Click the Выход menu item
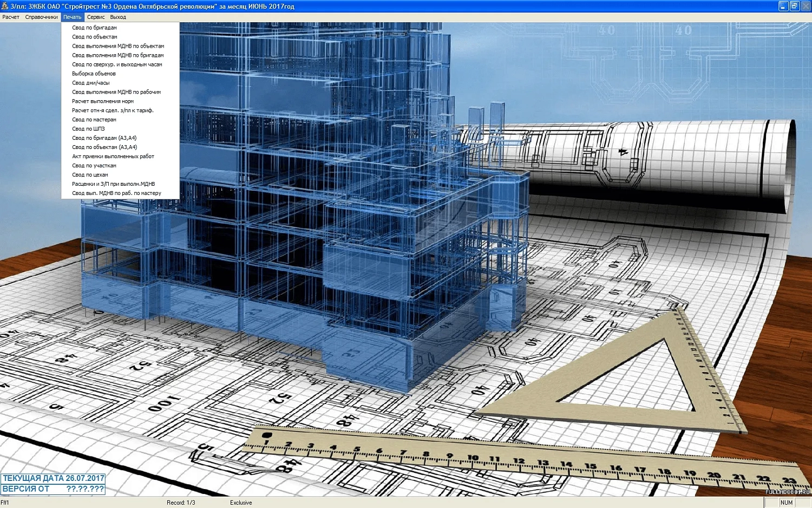This screenshot has width=812, height=508. tap(118, 17)
